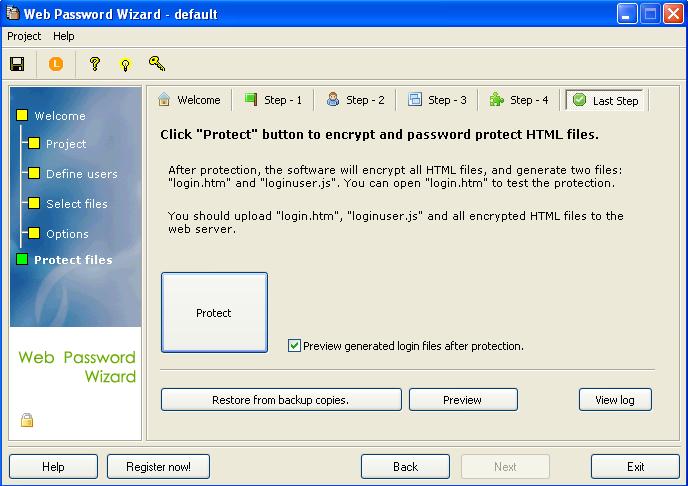Click the padlock icon under Web Password Wizard logo
Image resolution: width=688 pixels, height=486 pixels.
click(27, 420)
